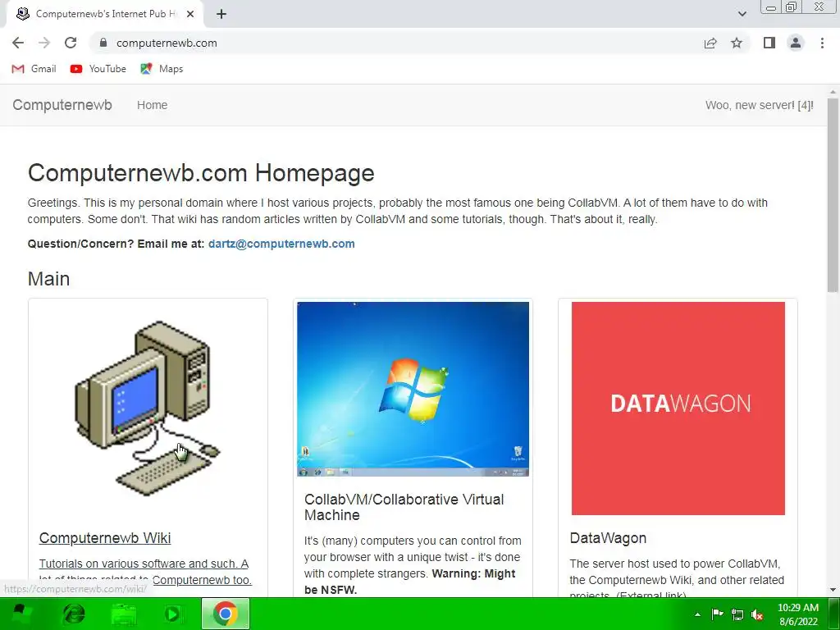Close the Computernewb tab
Viewport: 840px width, 630px height.
click(x=190, y=14)
